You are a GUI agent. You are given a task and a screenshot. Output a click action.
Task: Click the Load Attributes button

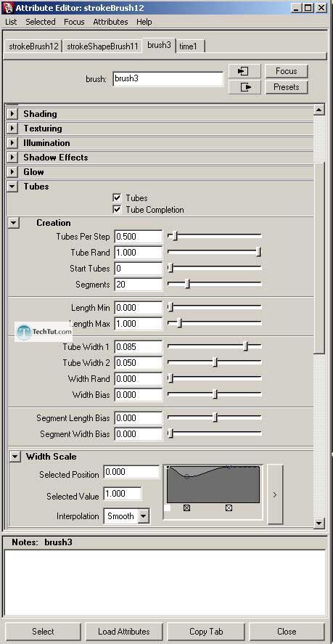click(x=123, y=631)
